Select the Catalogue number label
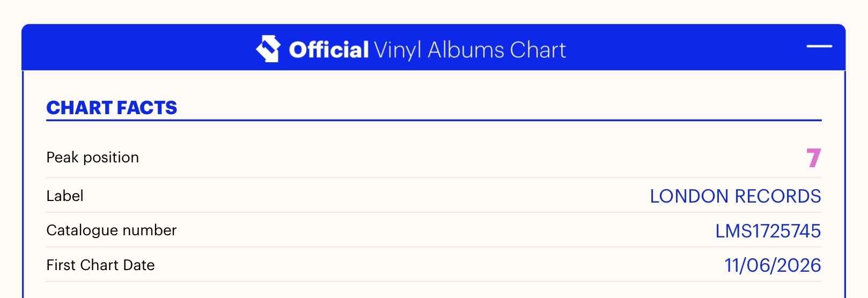This screenshot has height=298, width=868. (x=112, y=230)
